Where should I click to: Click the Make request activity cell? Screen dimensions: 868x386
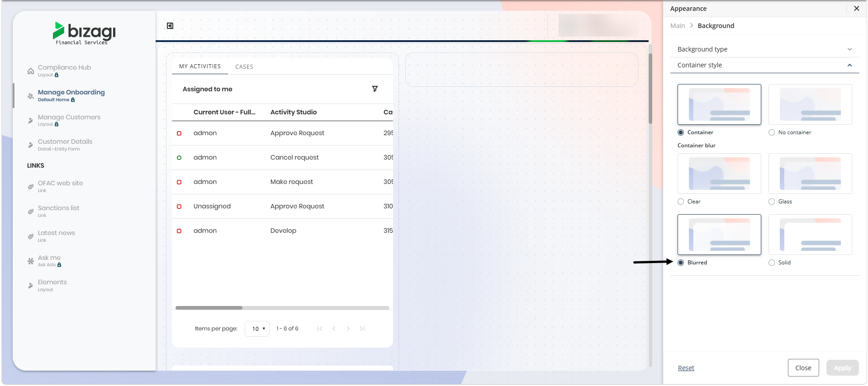pyautogui.click(x=292, y=182)
